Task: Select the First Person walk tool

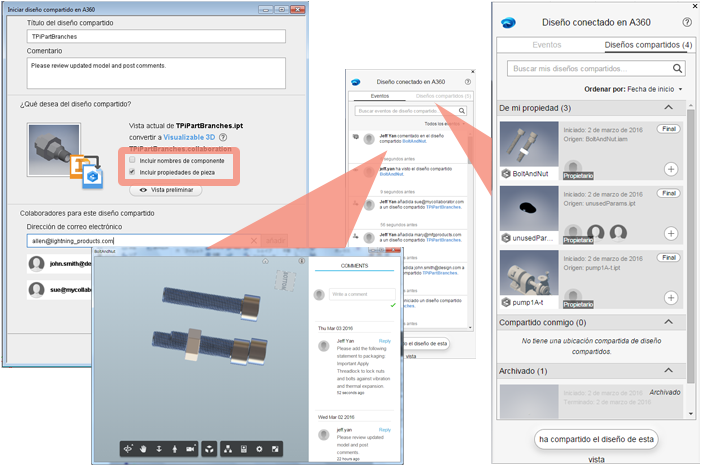Action: (175, 449)
